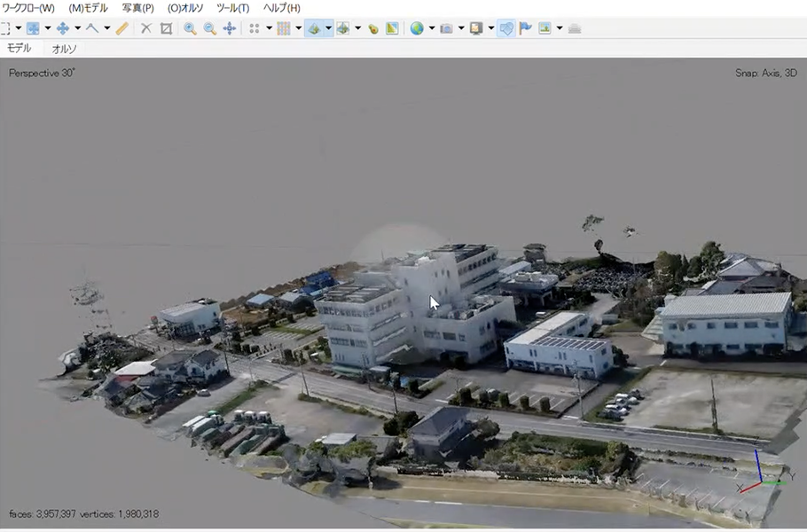Open the ワークフロー(W) menu
The height and width of the screenshot is (532, 807).
(27, 8)
